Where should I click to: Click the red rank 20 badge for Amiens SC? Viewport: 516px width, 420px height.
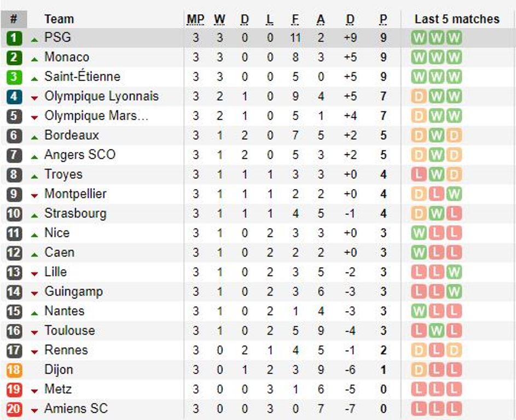(14, 409)
